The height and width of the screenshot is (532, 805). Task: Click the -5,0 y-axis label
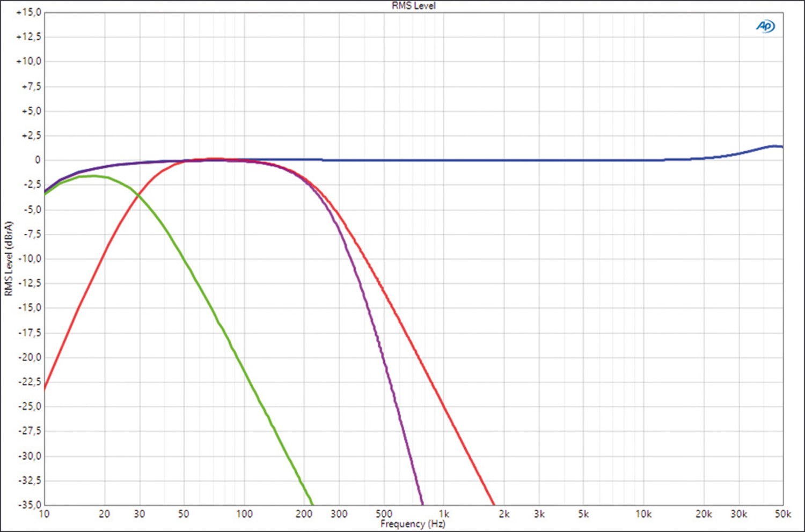tap(31, 209)
